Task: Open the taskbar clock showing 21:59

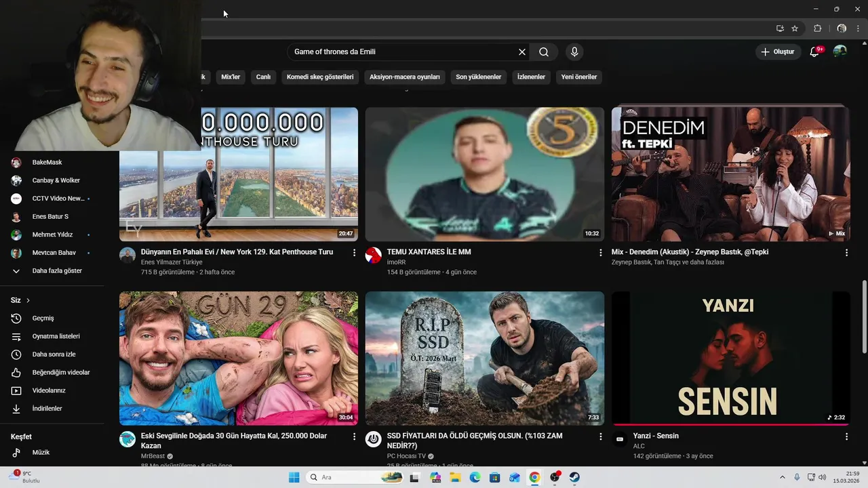Action: coord(847,477)
